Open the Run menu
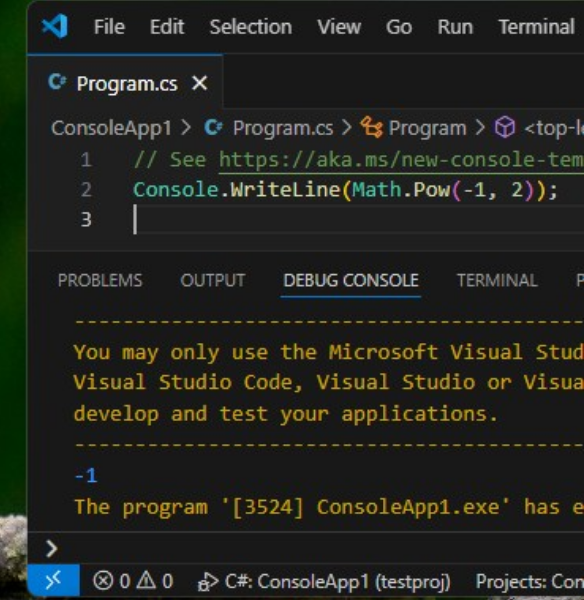This screenshot has width=584, height=600. point(455,27)
